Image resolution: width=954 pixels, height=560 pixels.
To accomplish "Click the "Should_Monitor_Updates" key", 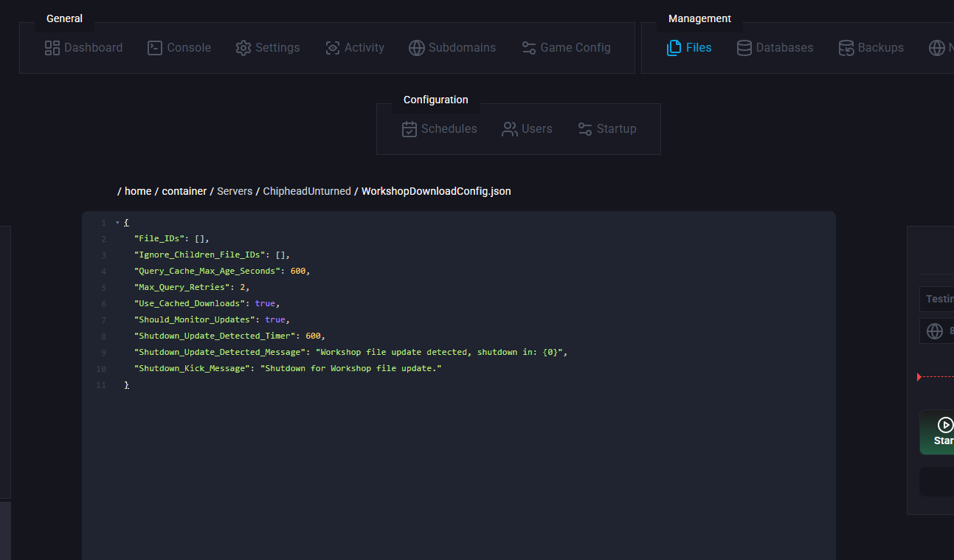I will (x=194, y=319).
